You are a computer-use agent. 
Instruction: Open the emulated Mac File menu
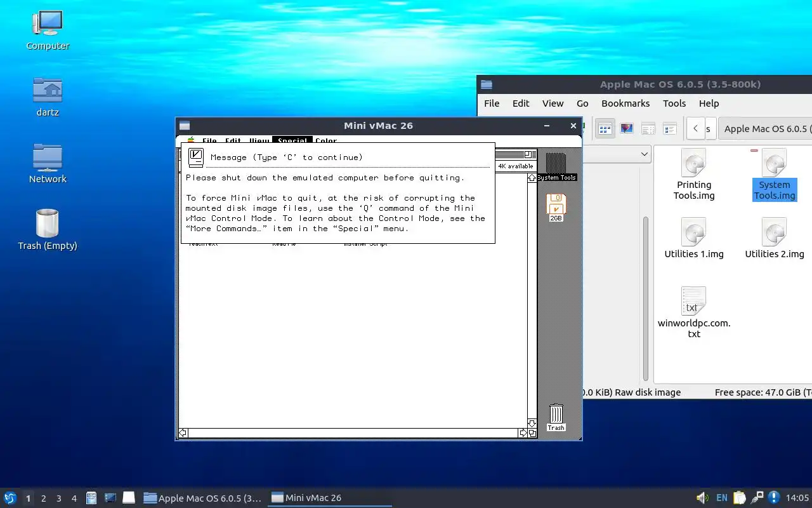pos(209,141)
